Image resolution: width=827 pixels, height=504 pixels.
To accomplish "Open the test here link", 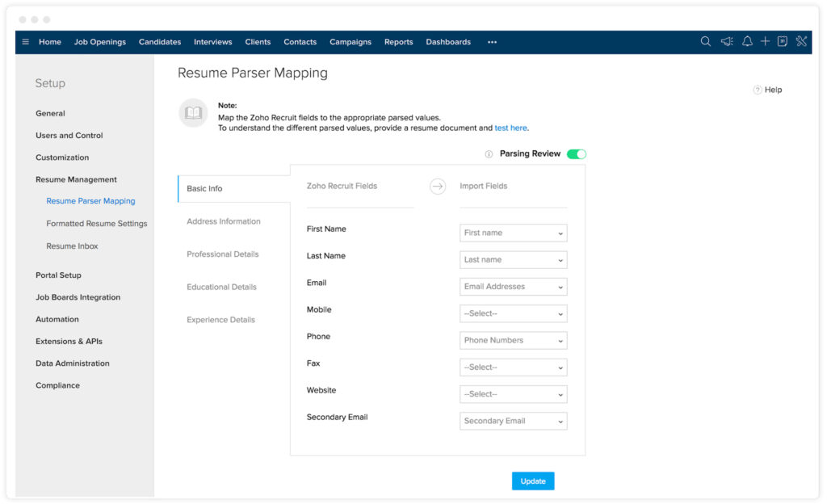I will pyautogui.click(x=512, y=127).
